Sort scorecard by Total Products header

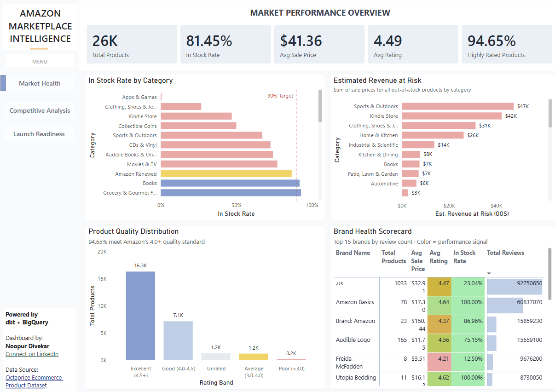point(393,257)
